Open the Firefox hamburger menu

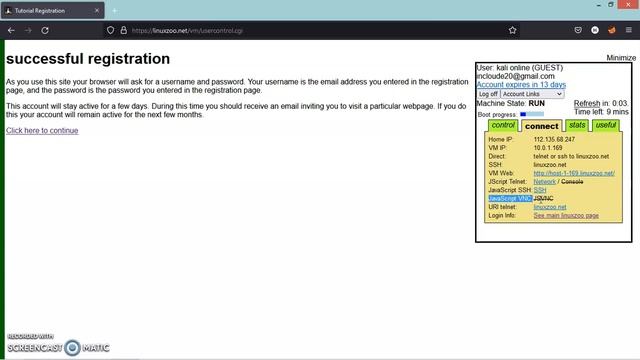tap(629, 30)
